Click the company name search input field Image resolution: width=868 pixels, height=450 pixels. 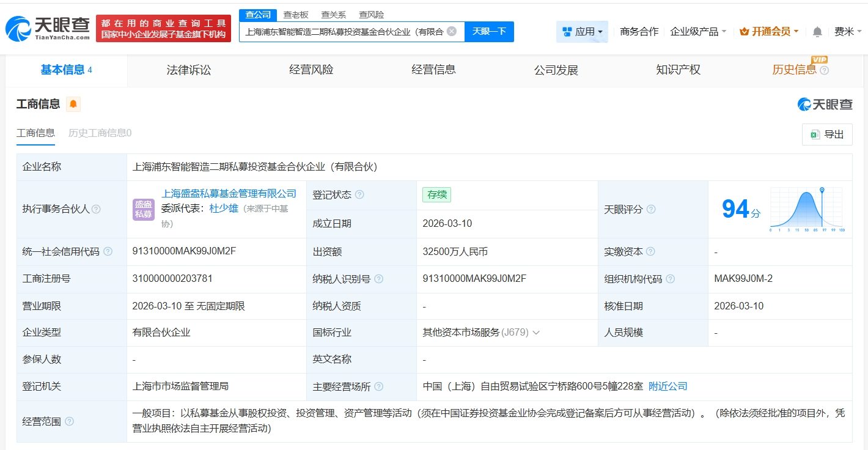pyautogui.click(x=344, y=31)
